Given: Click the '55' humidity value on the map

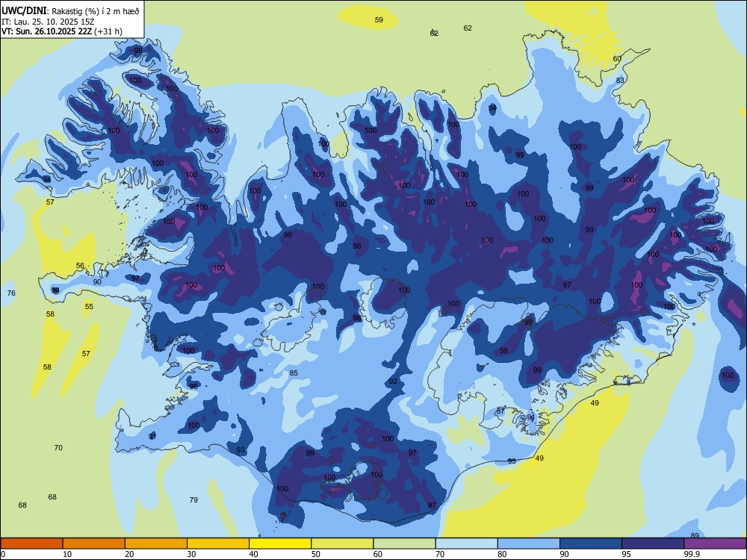Looking at the screenshot, I should (x=89, y=306).
